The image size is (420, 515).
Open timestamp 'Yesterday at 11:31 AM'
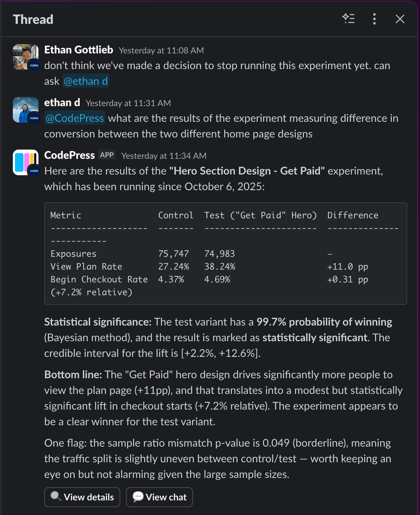128,103
